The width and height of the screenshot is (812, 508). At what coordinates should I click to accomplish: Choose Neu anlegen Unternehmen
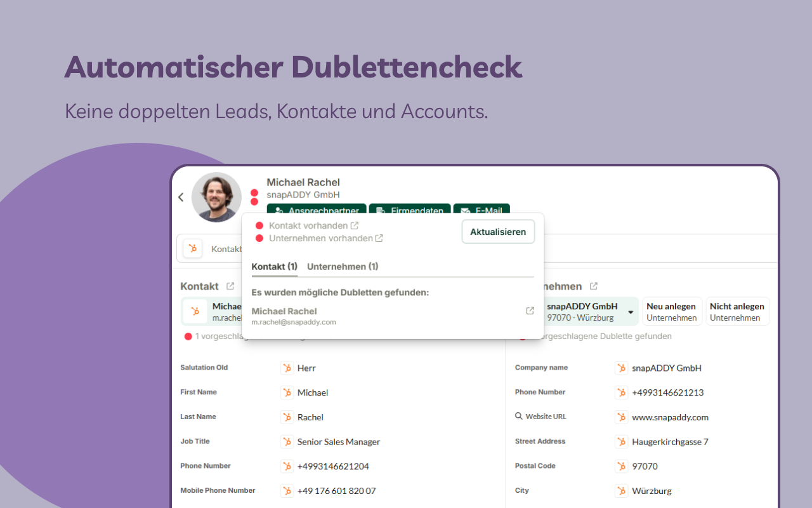point(672,312)
